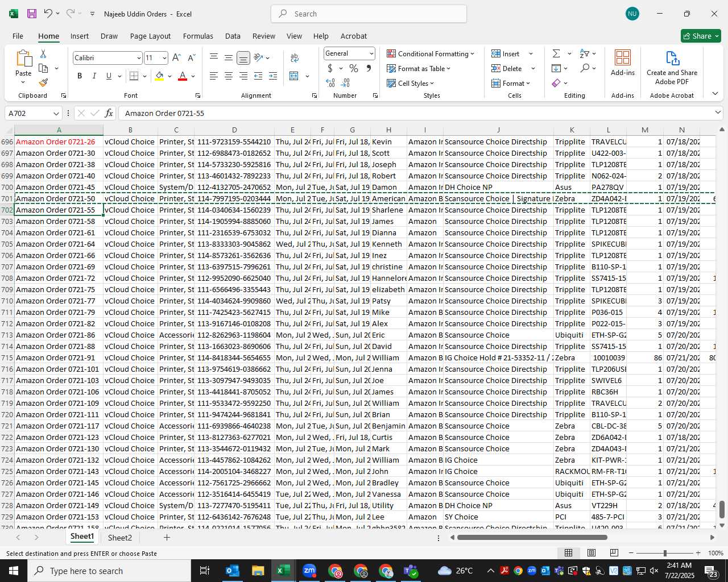Toggle Bottom Align

click(x=243, y=58)
